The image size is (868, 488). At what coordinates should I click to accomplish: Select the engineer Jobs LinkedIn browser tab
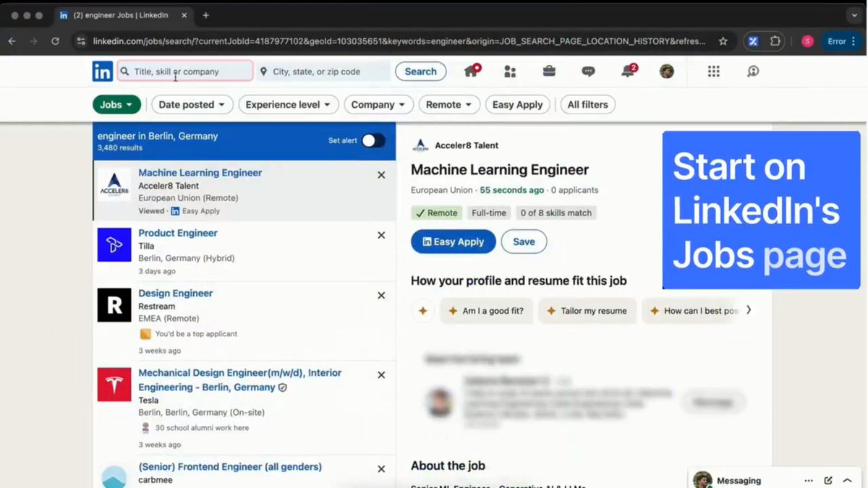(x=123, y=15)
